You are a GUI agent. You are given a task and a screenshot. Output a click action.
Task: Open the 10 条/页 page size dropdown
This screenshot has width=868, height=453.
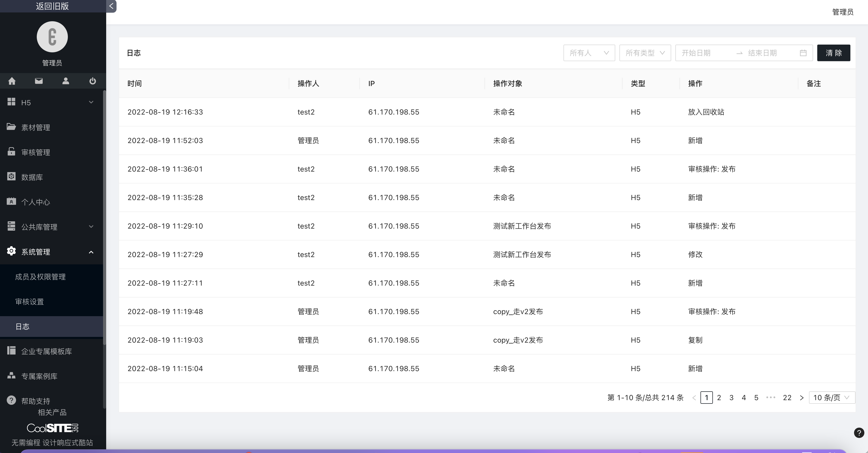pos(831,398)
